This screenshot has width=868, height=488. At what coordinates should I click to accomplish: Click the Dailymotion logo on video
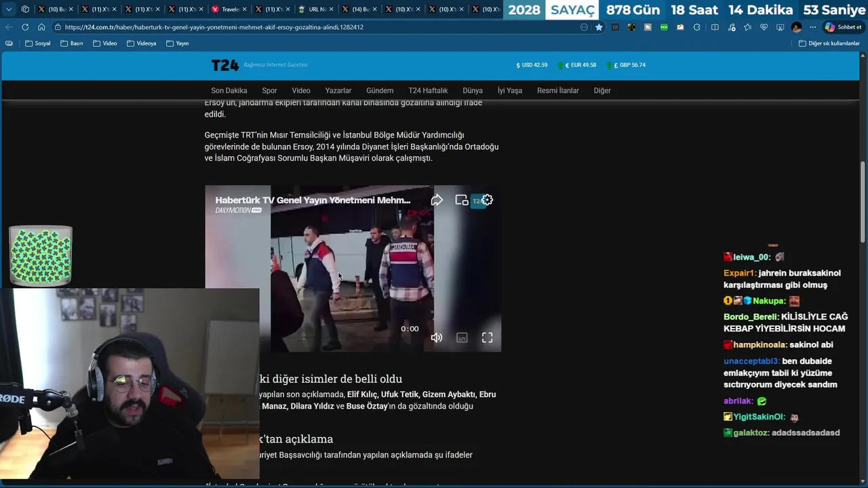[x=238, y=210]
